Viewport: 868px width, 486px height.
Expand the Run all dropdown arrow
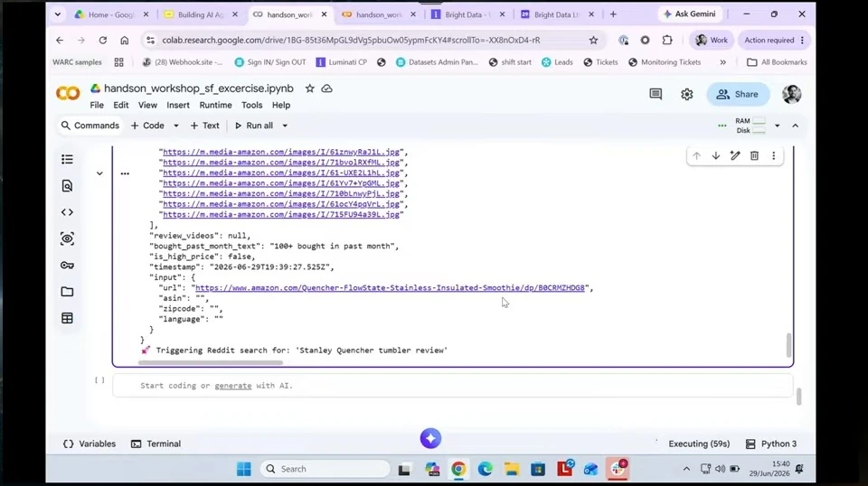[x=285, y=126]
